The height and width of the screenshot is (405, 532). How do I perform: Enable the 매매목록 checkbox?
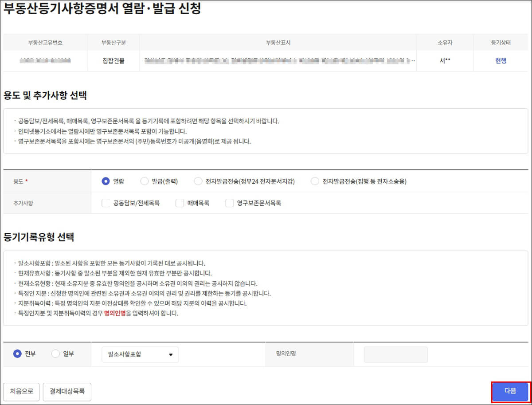click(180, 203)
